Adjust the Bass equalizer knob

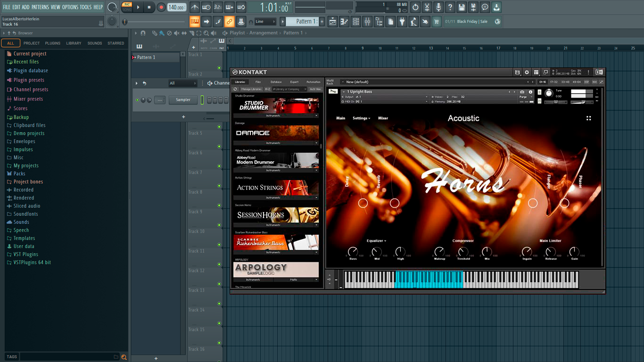click(x=353, y=252)
